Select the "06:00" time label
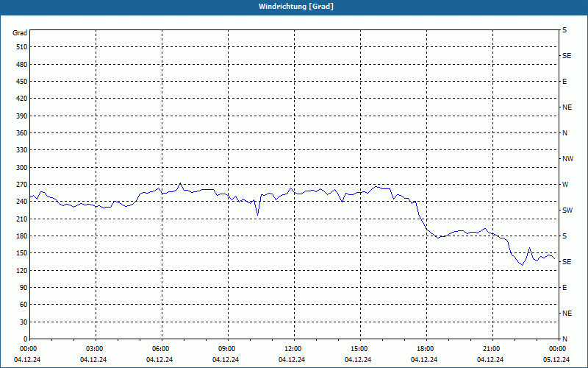 (162, 349)
